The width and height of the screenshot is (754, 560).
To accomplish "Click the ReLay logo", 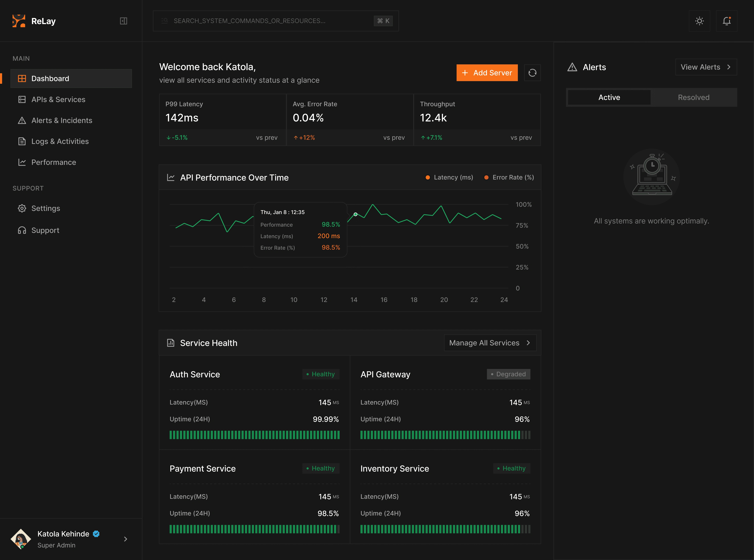I will pos(19,21).
